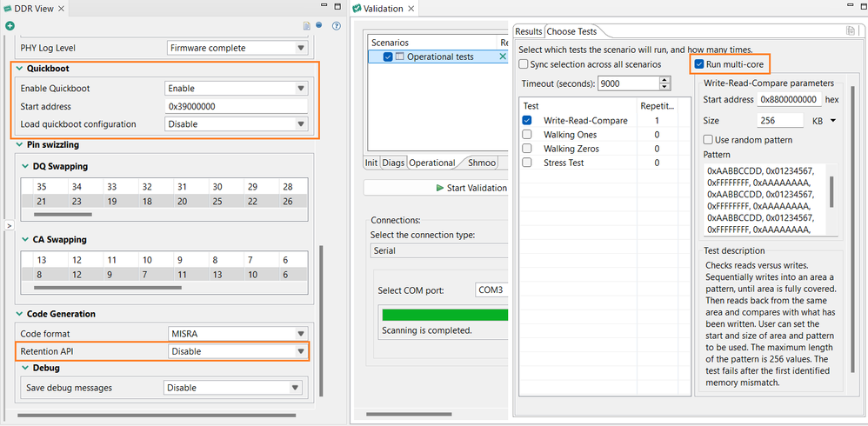Image resolution: width=868 pixels, height=426 pixels.
Task: Collapse the Pin swizzling section
Action: pos(19,145)
